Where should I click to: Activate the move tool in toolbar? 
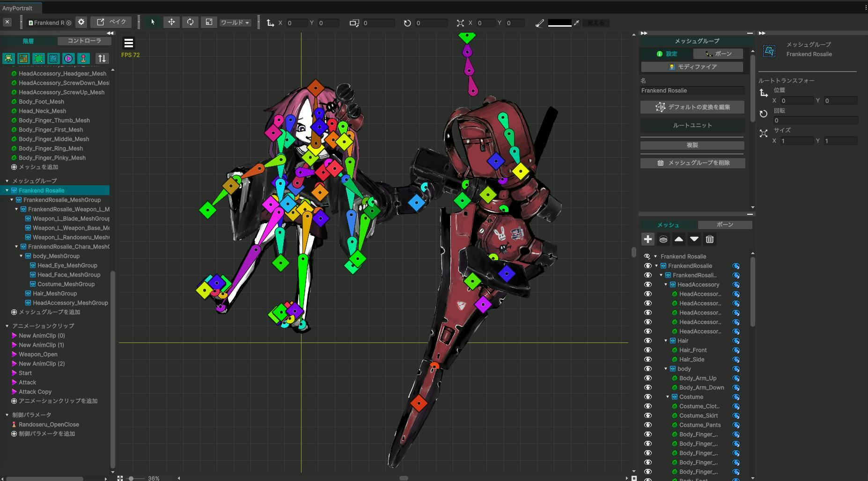pos(171,22)
